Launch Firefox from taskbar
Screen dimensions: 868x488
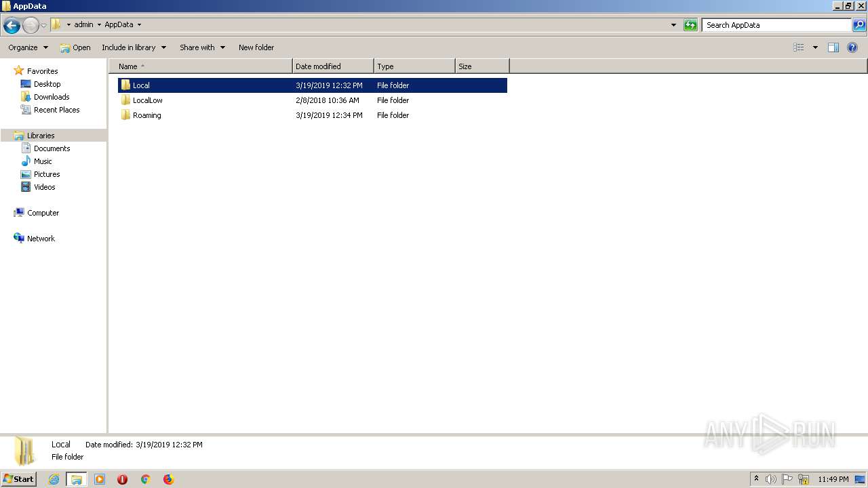coord(168,479)
